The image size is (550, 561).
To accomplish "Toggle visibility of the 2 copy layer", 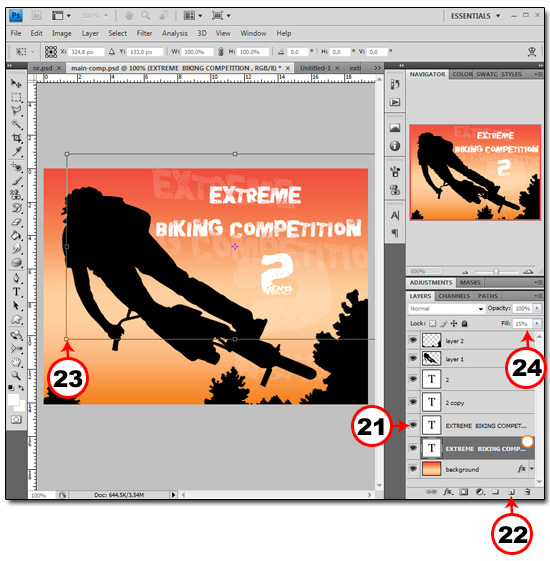I will click(x=413, y=402).
